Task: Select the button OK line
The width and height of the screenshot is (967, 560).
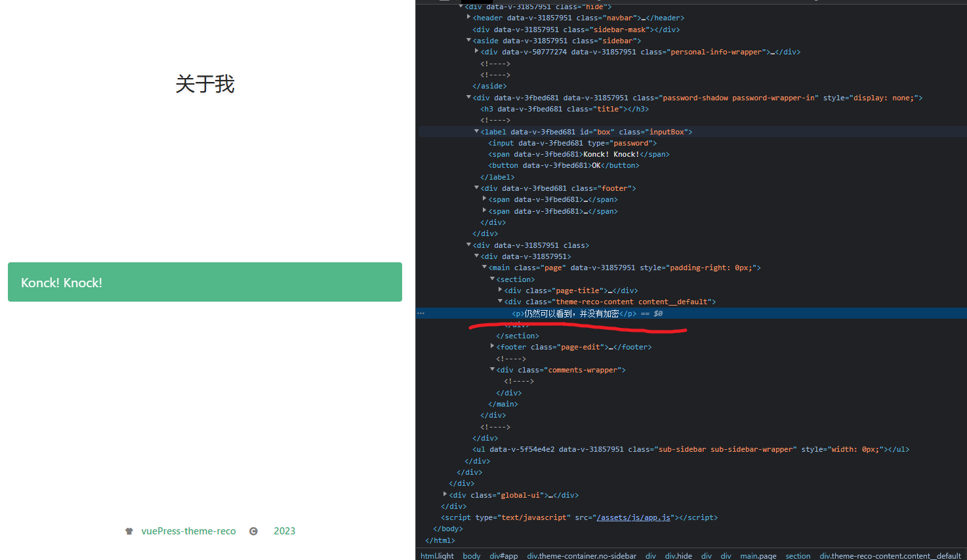Action: [x=564, y=165]
